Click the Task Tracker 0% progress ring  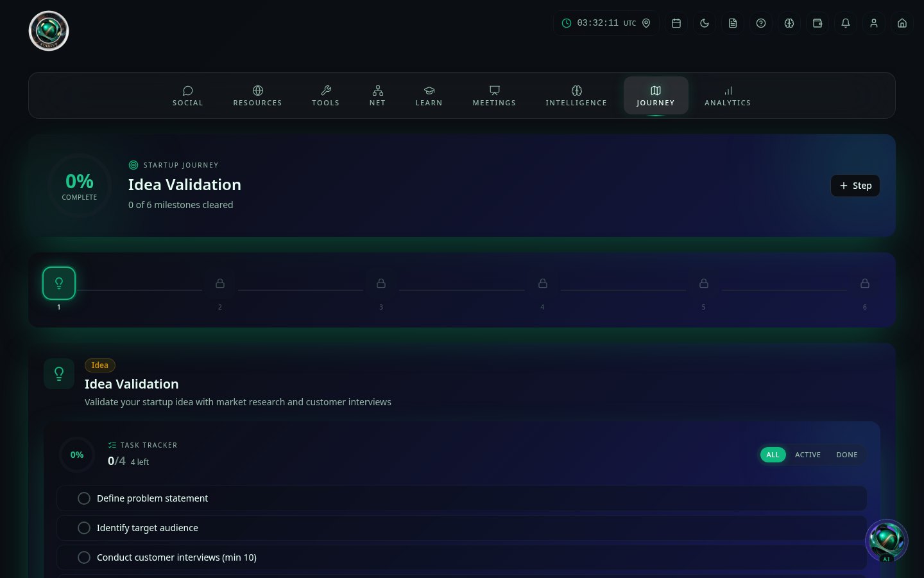tap(77, 455)
